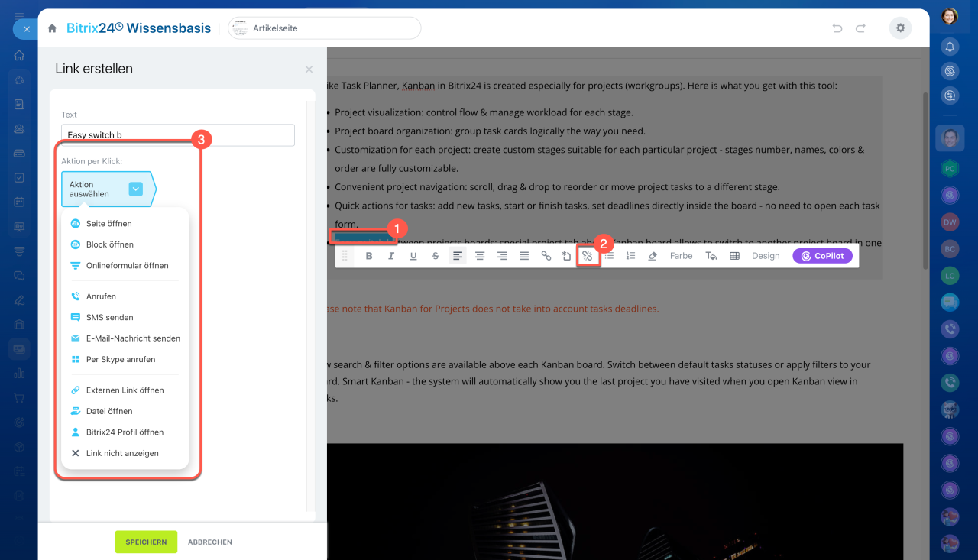This screenshot has height=560, width=978.
Task: Click the ABBRECHEN button
Action: pyautogui.click(x=210, y=542)
